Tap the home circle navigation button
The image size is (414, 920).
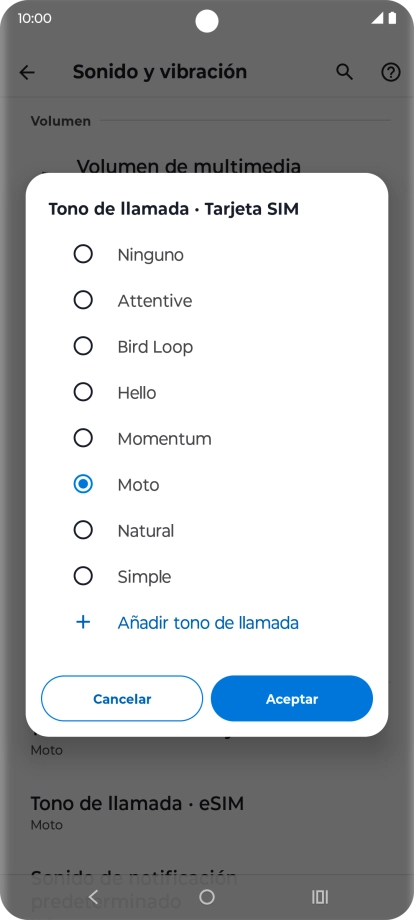pyautogui.click(x=206, y=896)
